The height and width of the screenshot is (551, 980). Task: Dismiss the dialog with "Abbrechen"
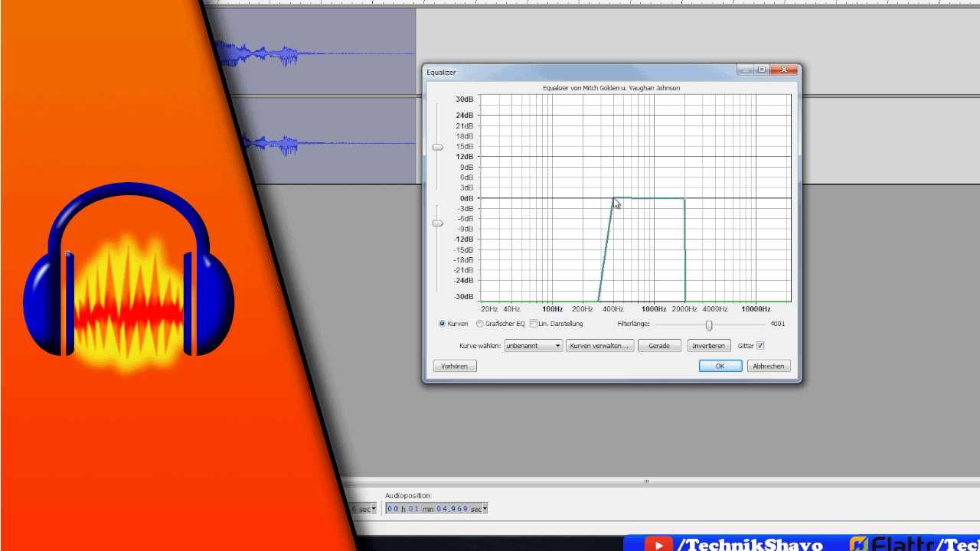[768, 366]
